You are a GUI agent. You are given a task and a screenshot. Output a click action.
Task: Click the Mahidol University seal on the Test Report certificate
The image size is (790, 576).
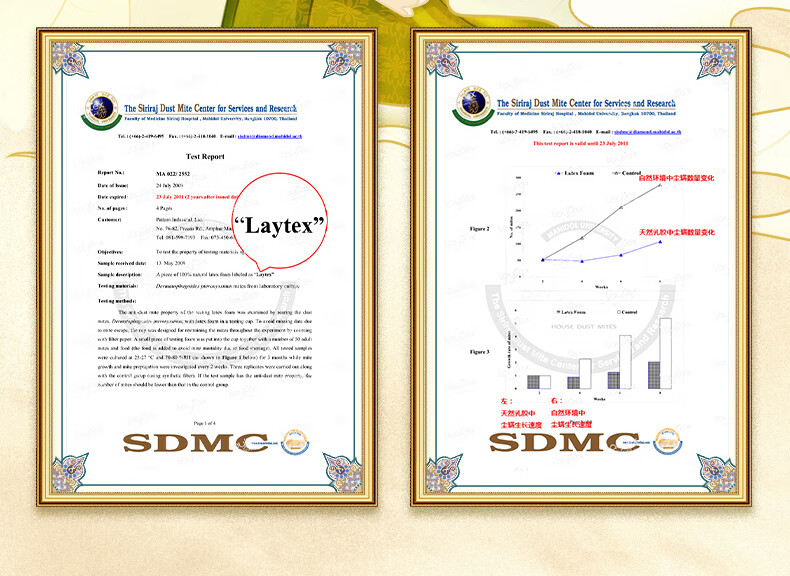[x=101, y=110]
